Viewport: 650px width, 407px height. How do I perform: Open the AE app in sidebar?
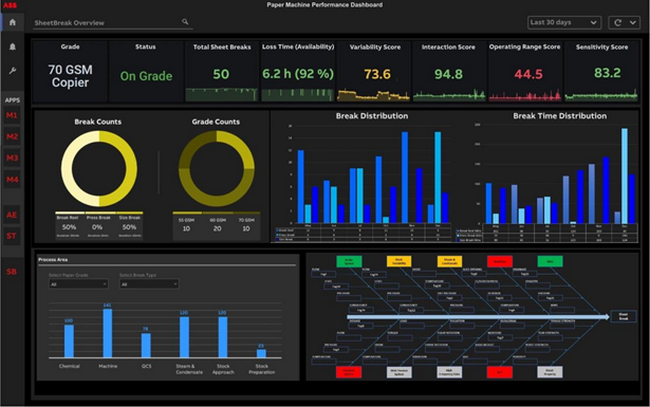[x=12, y=215]
